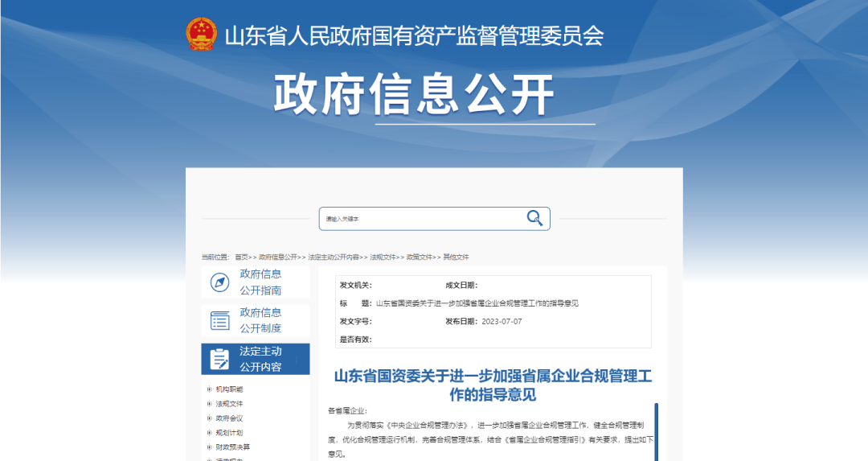Click the 各省属企业 salutation line

coord(347,410)
